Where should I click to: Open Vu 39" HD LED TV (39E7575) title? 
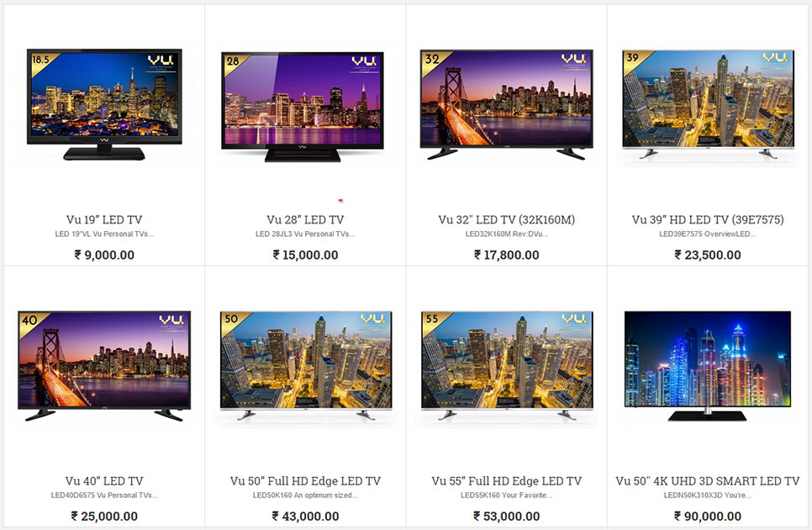coord(708,219)
